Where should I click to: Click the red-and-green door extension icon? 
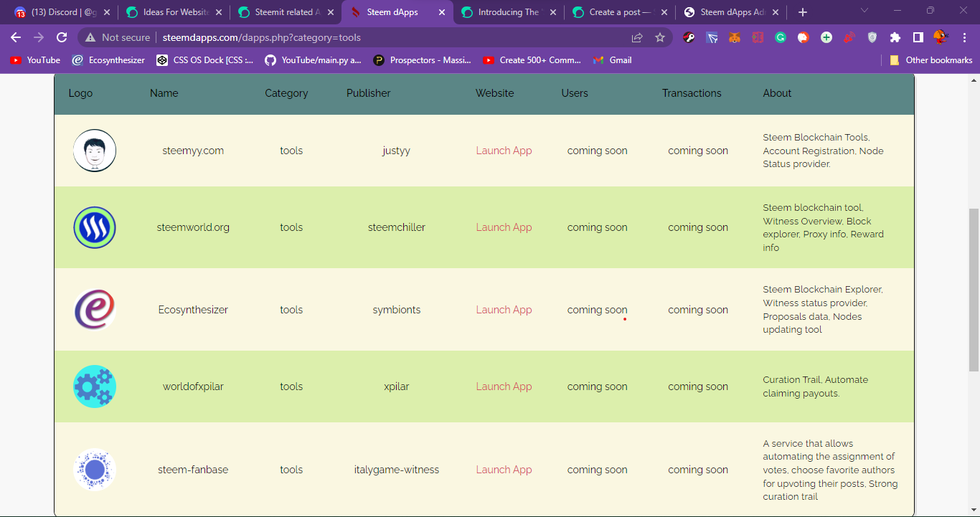758,37
